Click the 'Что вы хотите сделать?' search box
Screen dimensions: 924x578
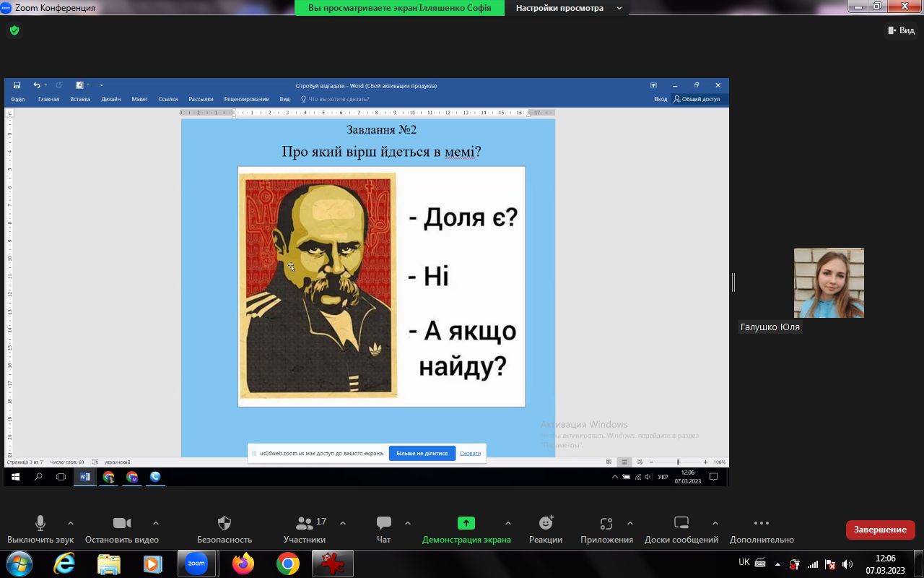335,99
